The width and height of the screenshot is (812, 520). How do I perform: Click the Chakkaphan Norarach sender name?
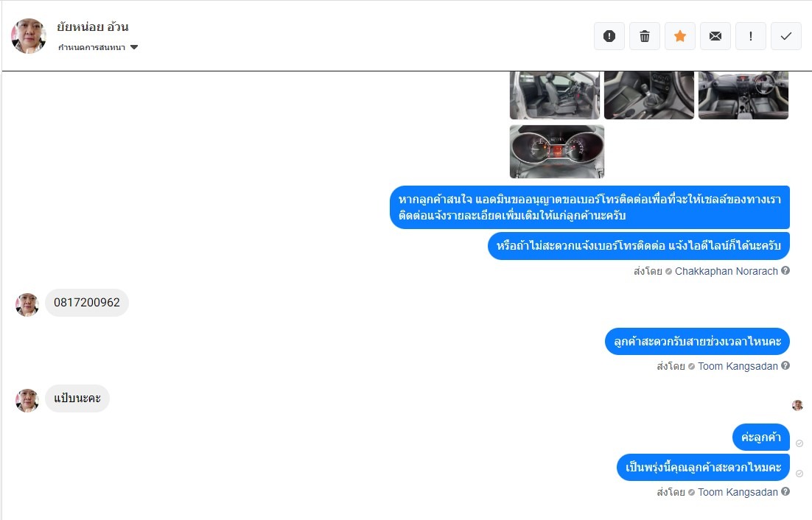[x=726, y=271]
